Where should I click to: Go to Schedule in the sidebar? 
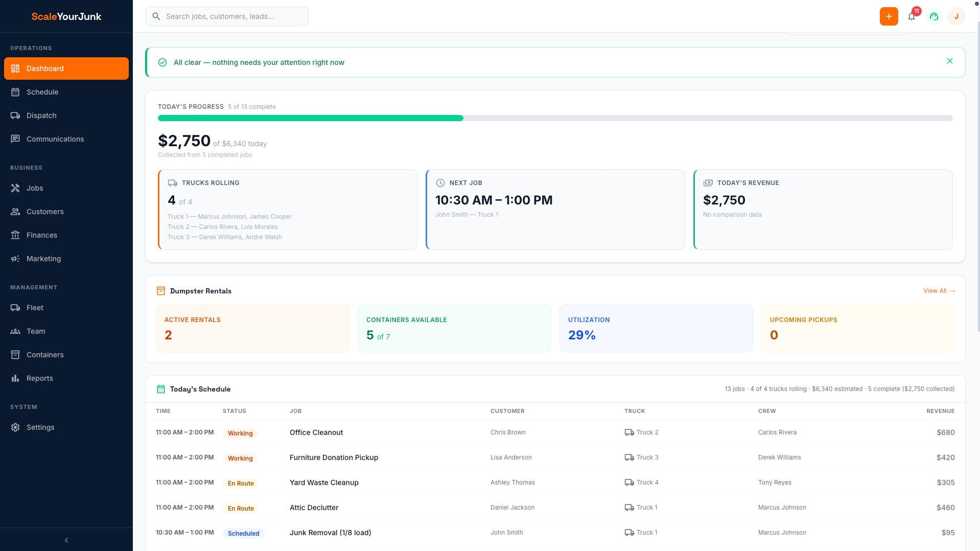66,92
